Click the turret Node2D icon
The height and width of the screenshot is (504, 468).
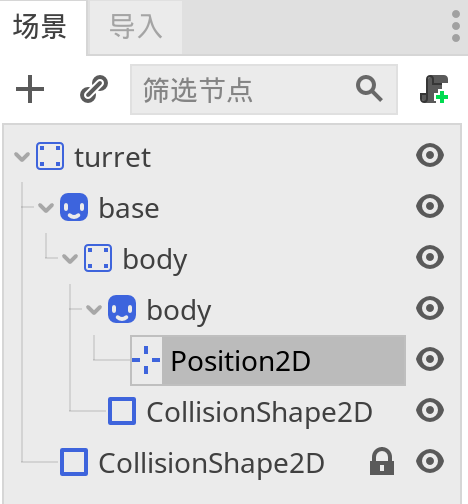pos(50,156)
